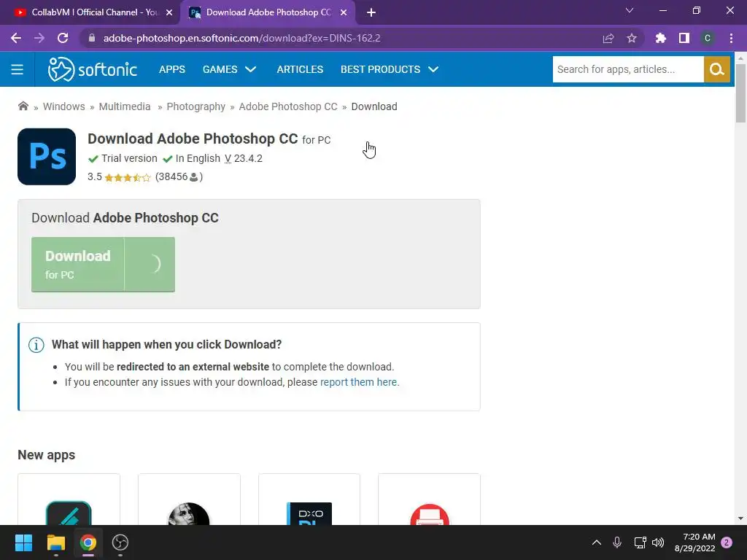
Task: Open volume control in system tray
Action: pyautogui.click(x=658, y=542)
